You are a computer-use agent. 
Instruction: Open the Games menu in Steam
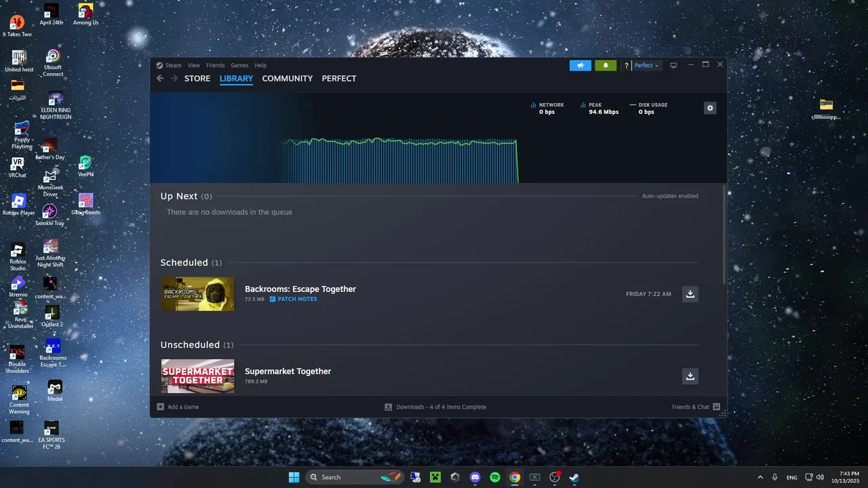[x=239, y=66]
